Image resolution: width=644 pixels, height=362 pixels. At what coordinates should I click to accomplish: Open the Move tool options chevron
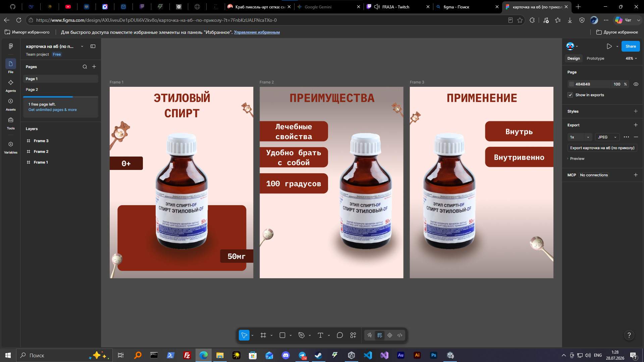tap(252, 335)
